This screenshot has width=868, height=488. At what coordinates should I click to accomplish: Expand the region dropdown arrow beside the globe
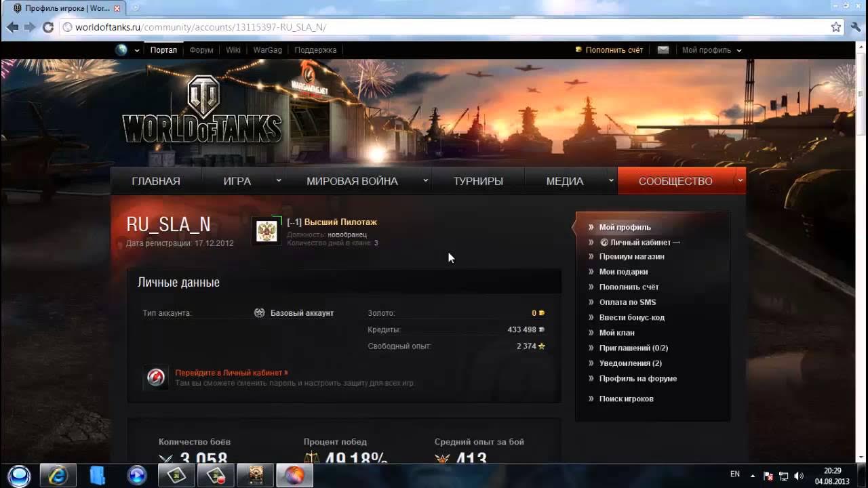click(x=137, y=50)
